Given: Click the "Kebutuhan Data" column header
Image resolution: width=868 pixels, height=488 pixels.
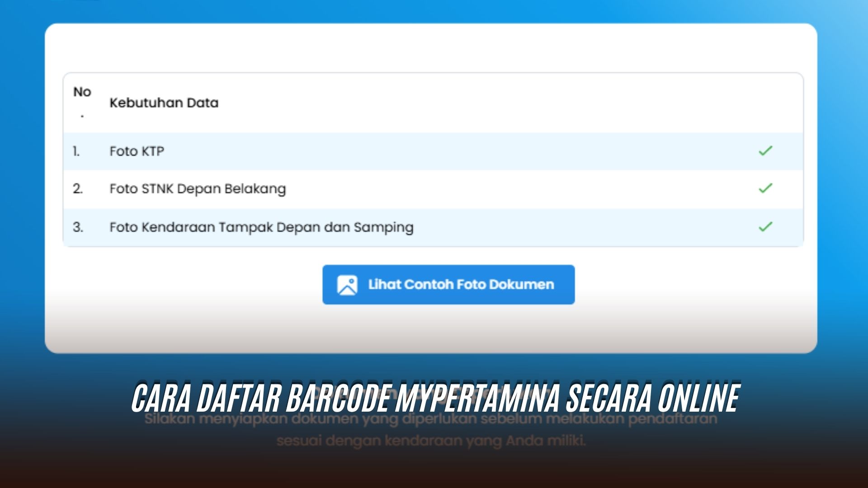Looking at the screenshot, I should click(164, 103).
